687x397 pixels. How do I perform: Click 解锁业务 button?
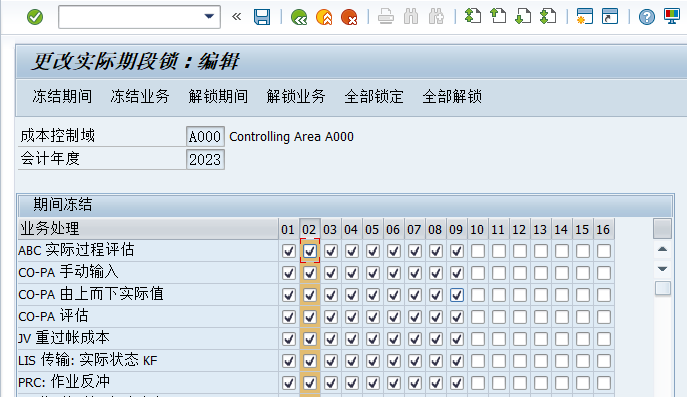[x=296, y=96]
